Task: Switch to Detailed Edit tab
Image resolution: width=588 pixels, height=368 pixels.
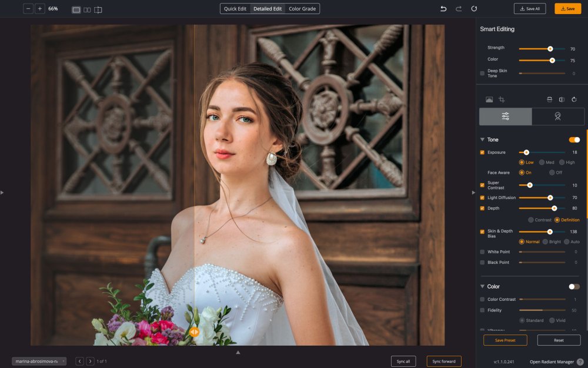Action: 268,9
